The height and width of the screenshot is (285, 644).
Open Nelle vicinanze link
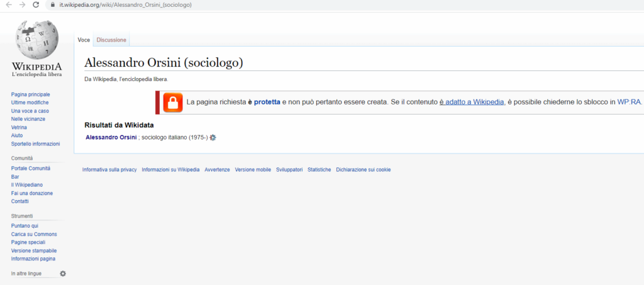coord(28,119)
